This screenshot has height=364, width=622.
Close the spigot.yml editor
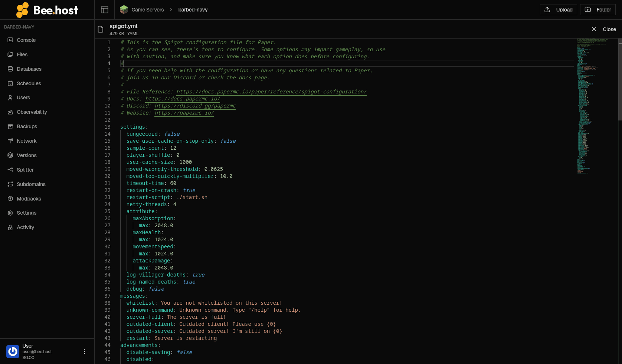point(604,29)
